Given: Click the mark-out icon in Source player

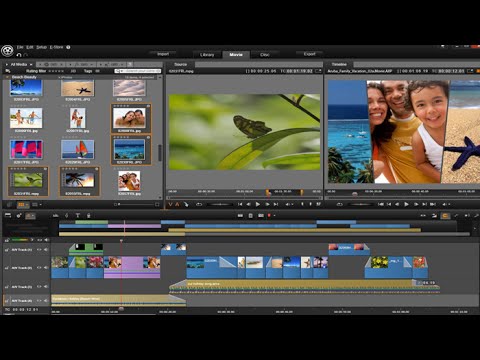Looking at the screenshot, I should (x=310, y=204).
